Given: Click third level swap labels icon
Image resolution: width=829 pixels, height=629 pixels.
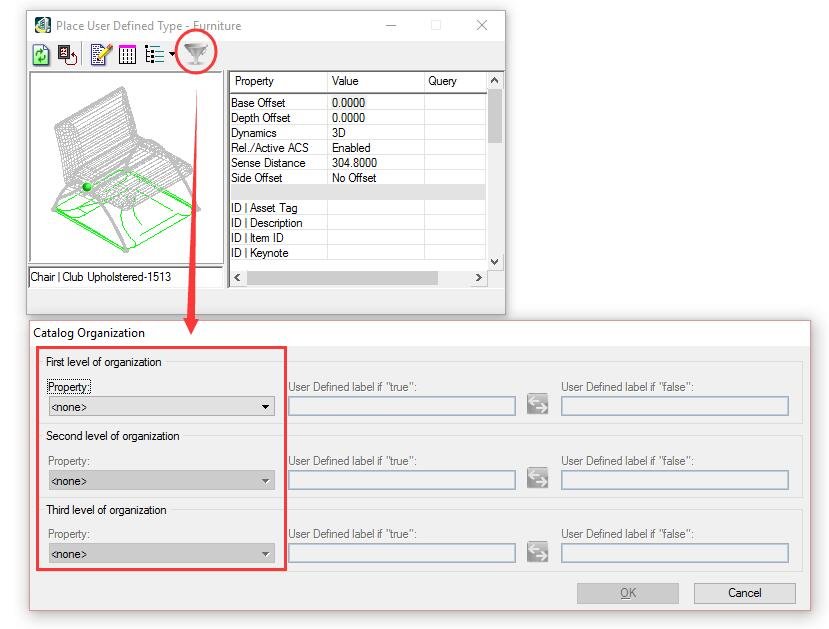Looking at the screenshot, I should point(538,552).
